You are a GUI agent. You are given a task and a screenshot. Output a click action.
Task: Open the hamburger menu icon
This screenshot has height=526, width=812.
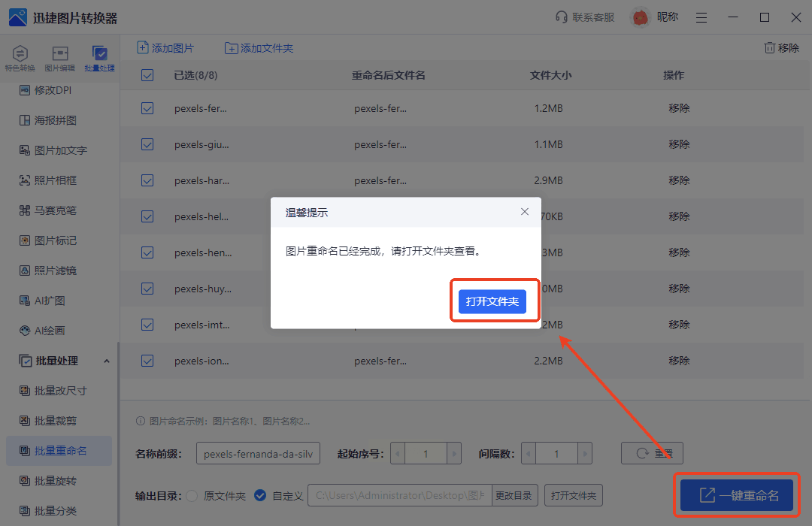click(x=701, y=17)
